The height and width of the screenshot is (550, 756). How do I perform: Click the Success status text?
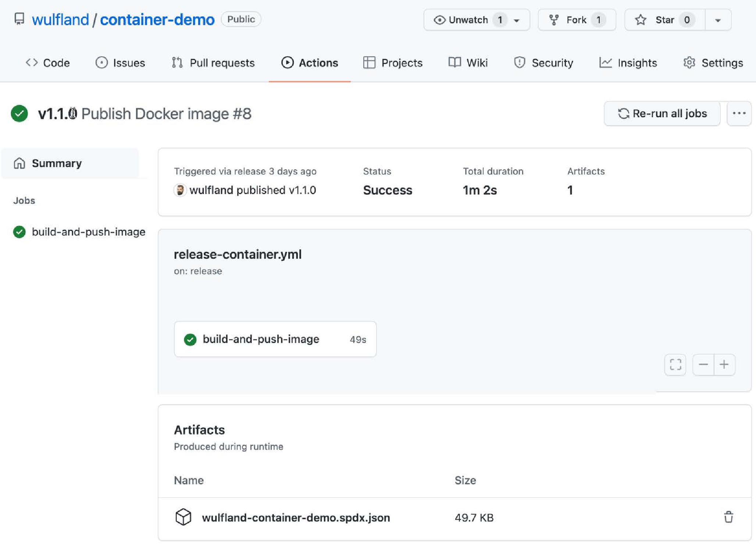(388, 190)
